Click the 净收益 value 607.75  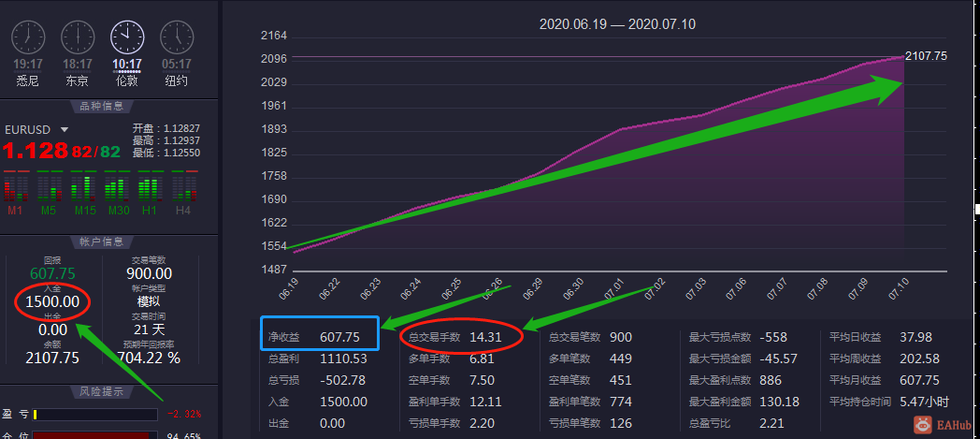point(339,337)
